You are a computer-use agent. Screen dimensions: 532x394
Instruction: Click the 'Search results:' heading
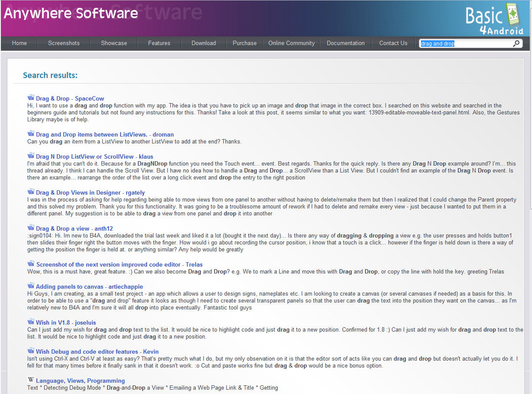(x=50, y=75)
